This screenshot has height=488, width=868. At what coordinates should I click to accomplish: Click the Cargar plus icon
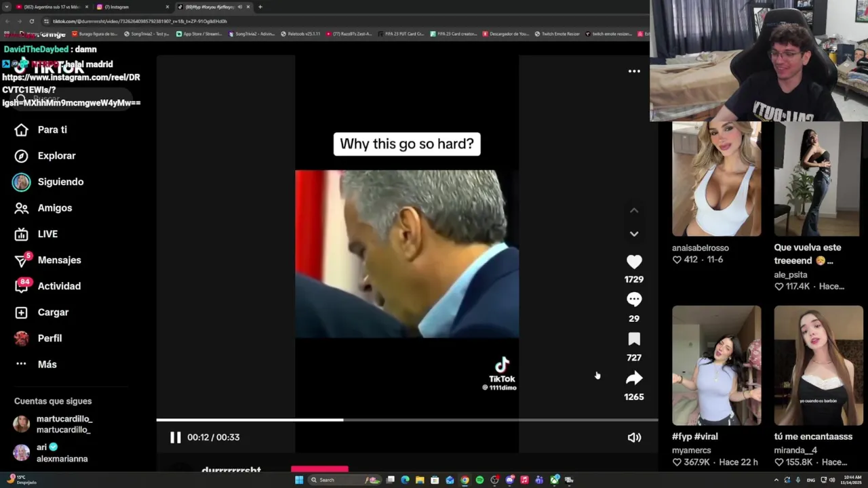[22, 312]
